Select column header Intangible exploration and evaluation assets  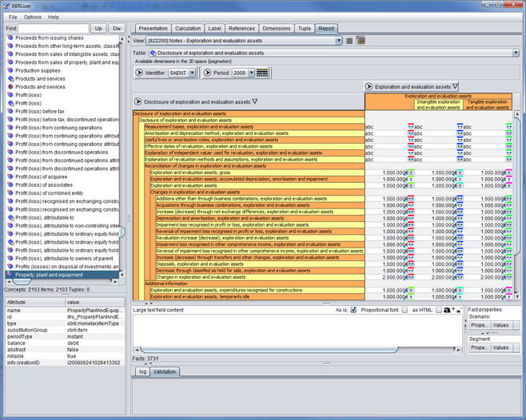tap(438, 105)
